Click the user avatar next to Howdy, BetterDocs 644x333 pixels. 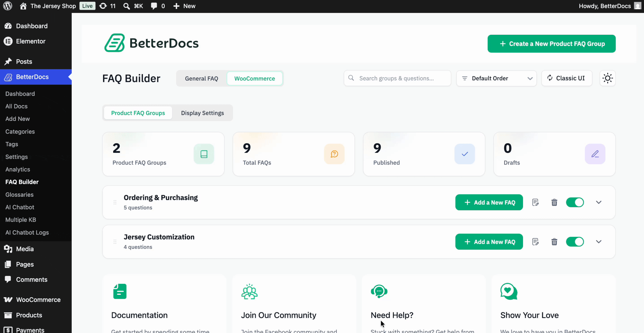point(638,6)
